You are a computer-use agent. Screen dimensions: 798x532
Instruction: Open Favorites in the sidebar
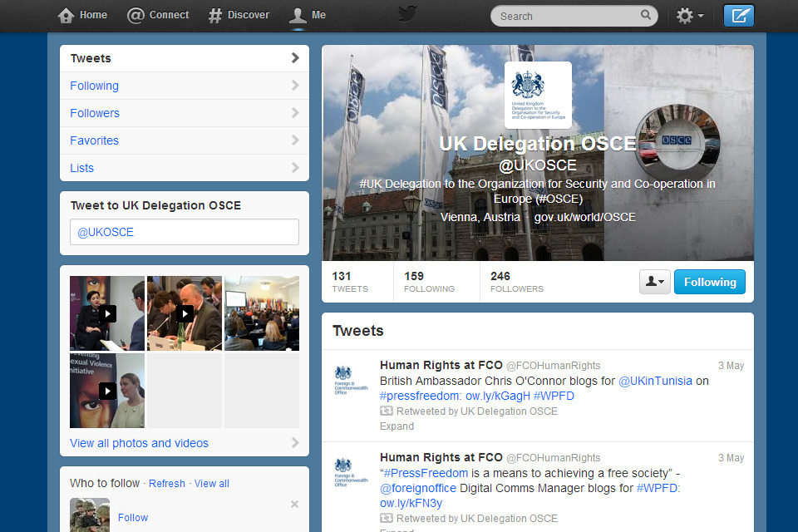click(185, 140)
